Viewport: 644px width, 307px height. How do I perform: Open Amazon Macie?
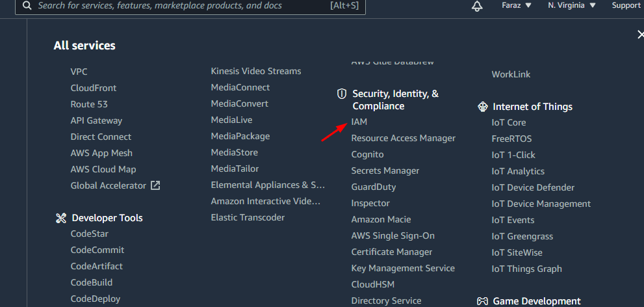click(381, 219)
